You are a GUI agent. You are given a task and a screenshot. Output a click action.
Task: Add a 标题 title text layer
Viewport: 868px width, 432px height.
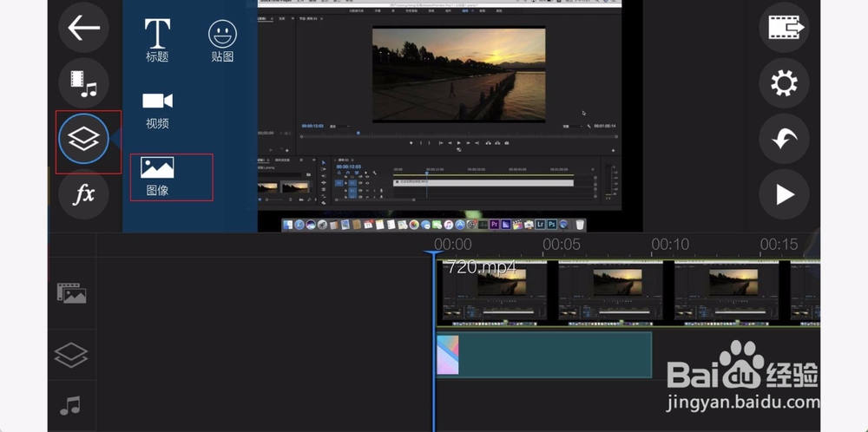click(x=157, y=40)
